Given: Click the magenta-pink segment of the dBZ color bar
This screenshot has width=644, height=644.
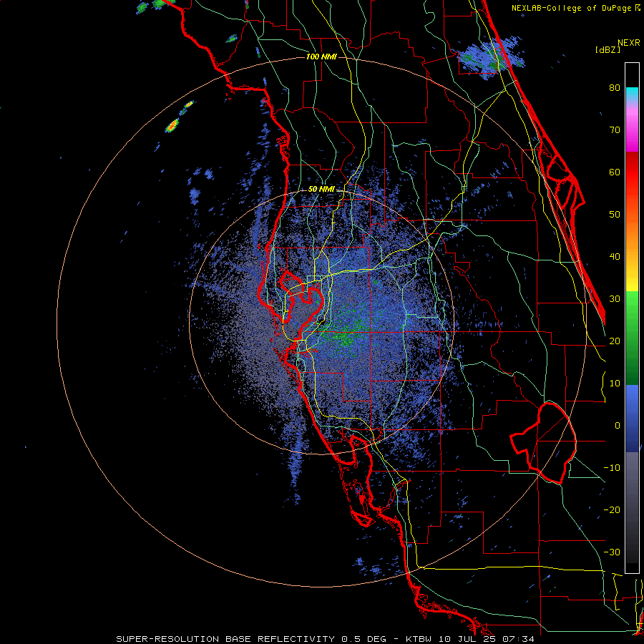Looking at the screenshot, I should click(632, 127).
